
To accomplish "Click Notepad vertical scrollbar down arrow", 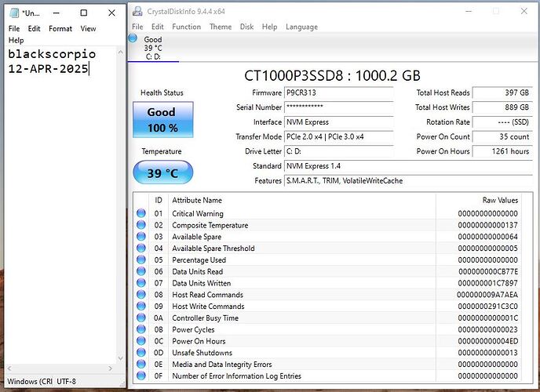I will [x=120, y=358].
